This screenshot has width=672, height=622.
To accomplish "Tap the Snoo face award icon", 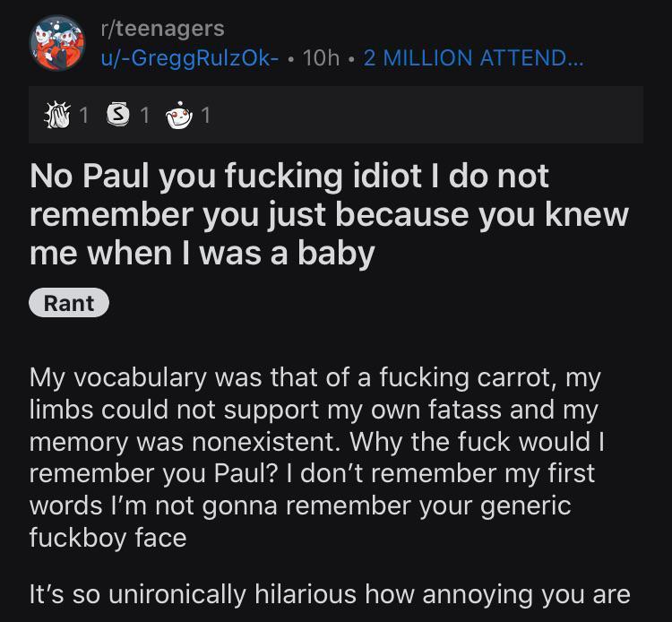I will click(x=179, y=115).
